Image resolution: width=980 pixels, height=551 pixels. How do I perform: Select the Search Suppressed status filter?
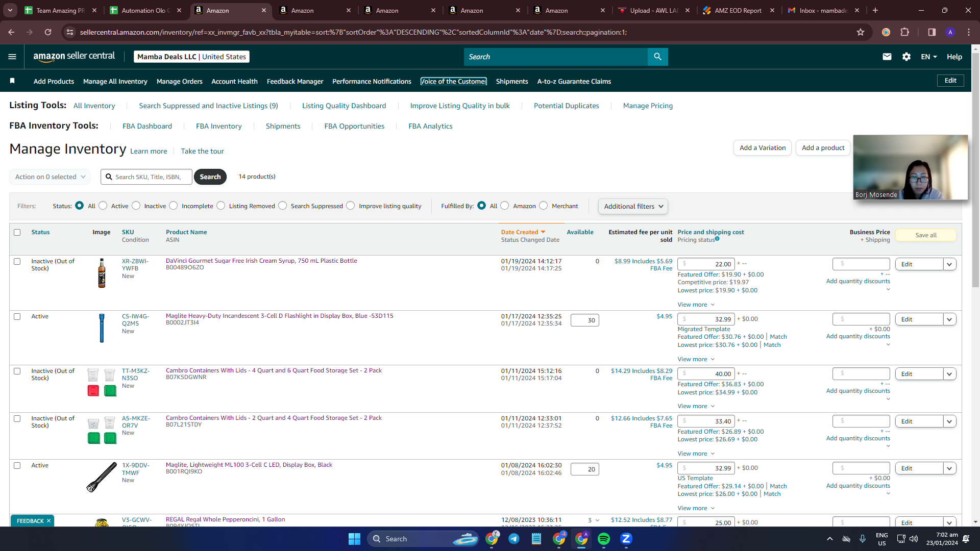point(282,206)
